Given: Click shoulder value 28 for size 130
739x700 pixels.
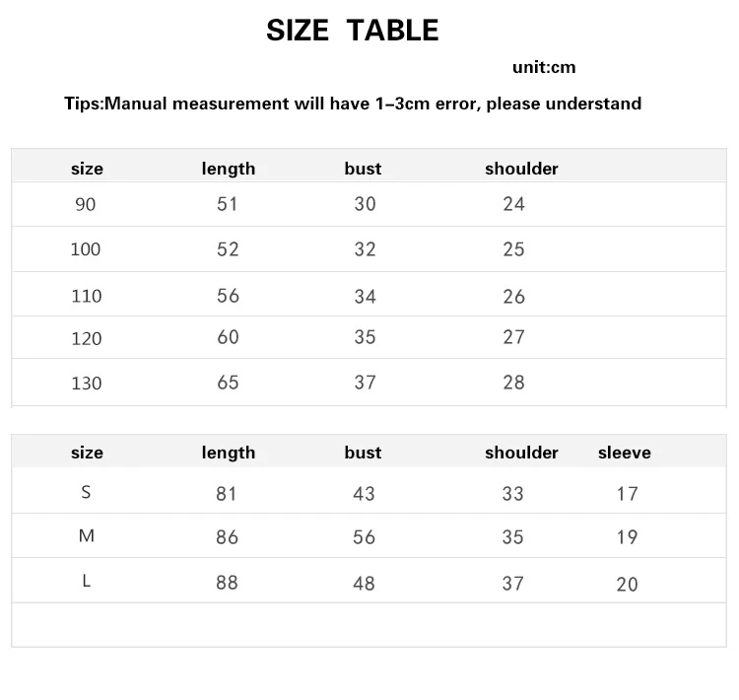Looking at the screenshot, I should coord(513,383).
